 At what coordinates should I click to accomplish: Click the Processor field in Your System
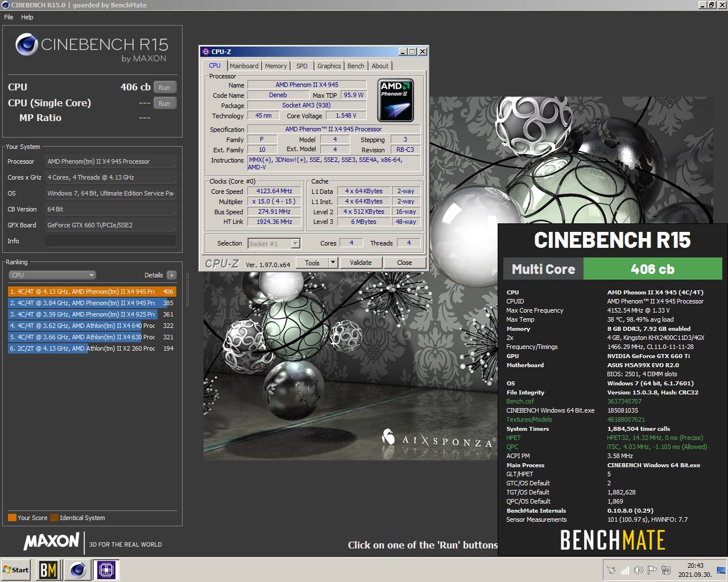click(110, 161)
